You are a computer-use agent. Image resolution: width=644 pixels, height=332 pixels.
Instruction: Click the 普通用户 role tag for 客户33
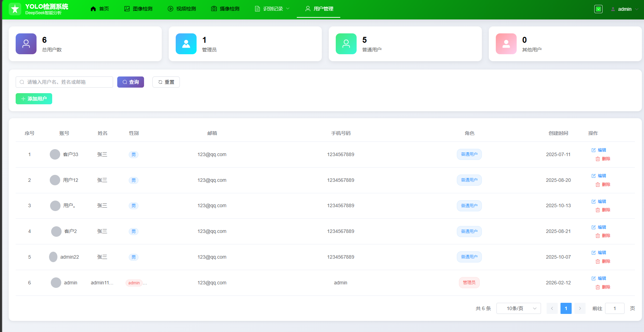469,154
